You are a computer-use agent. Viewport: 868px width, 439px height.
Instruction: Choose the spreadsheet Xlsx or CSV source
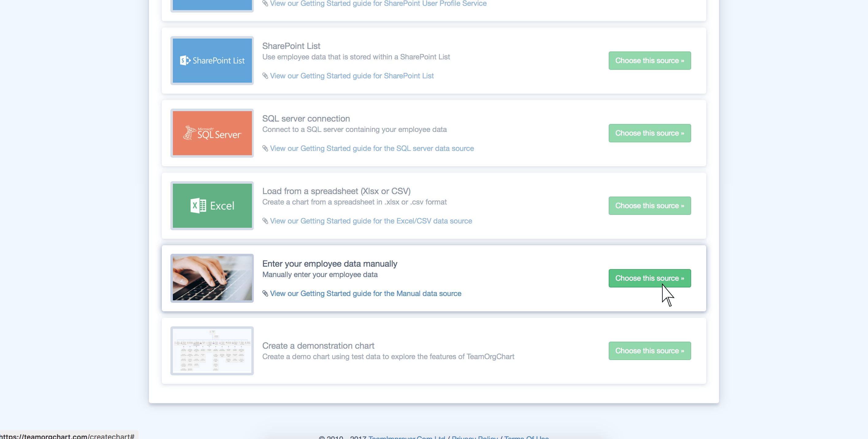click(x=649, y=206)
